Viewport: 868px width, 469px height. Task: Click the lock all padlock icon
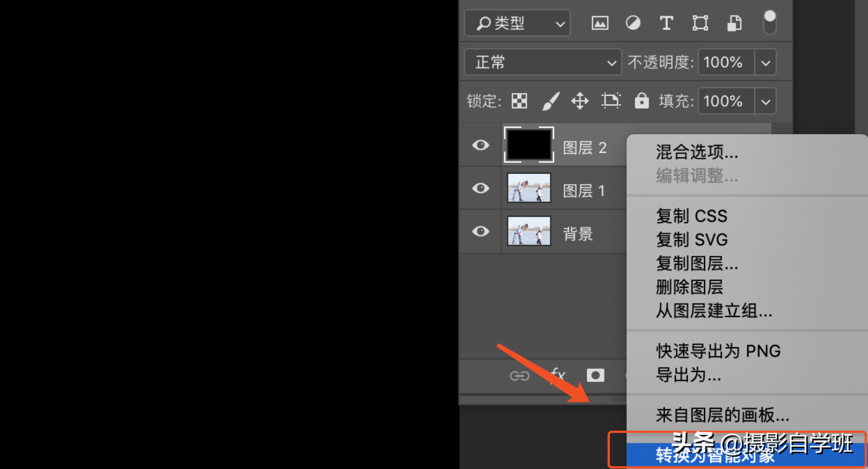coord(641,101)
